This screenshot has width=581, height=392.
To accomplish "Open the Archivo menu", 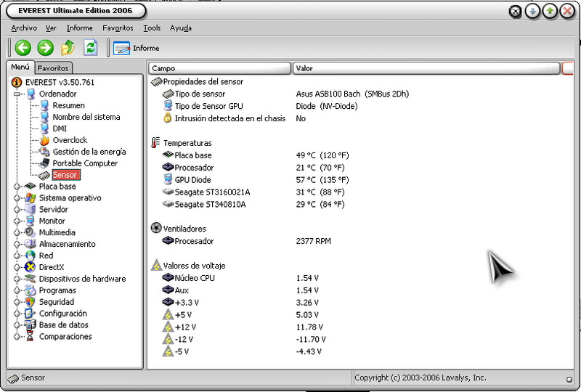I will coord(24,28).
